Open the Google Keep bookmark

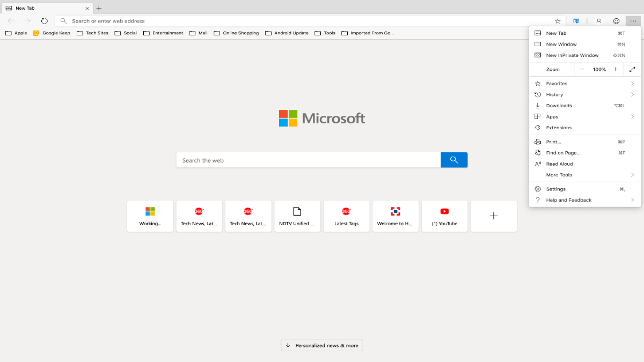(52, 33)
